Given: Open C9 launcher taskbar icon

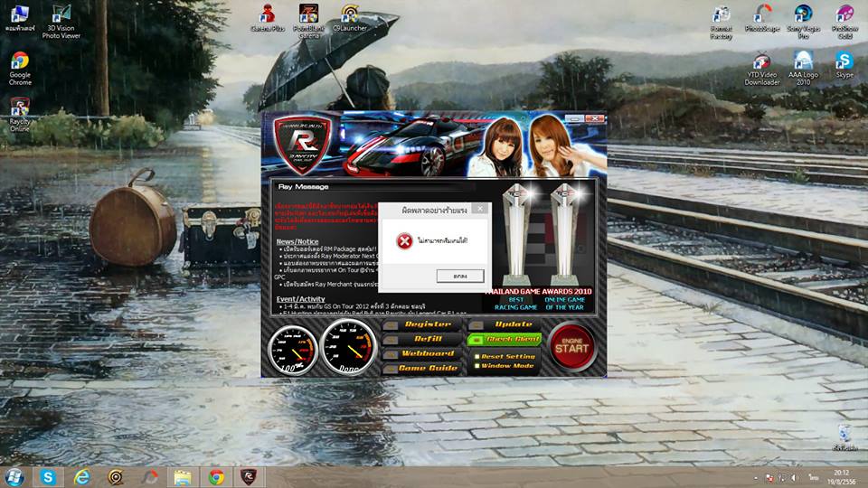Looking at the screenshot, I should click(115, 477).
